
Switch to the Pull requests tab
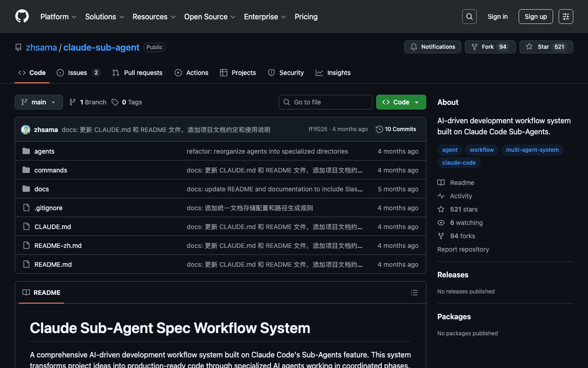[x=137, y=73]
